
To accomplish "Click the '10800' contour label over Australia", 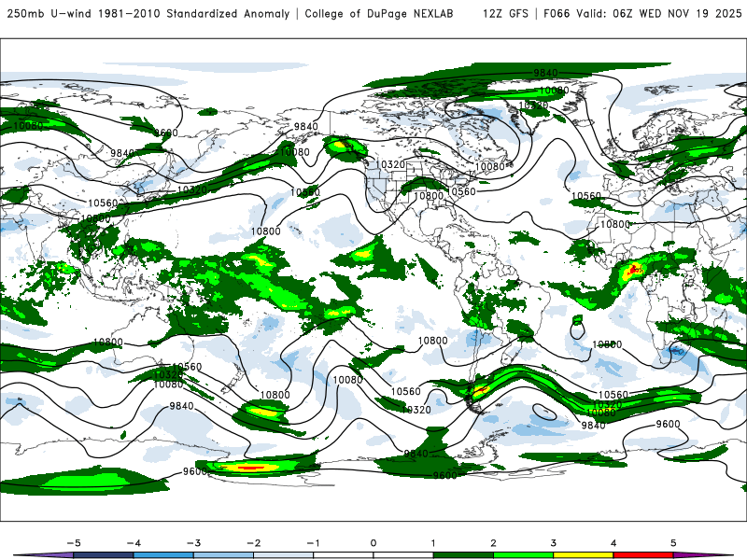I will point(108,343).
